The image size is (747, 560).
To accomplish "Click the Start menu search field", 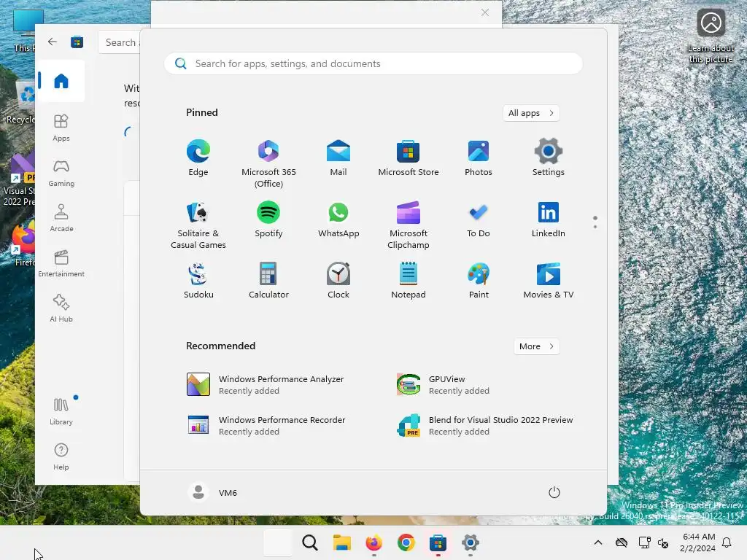I will coord(373,64).
